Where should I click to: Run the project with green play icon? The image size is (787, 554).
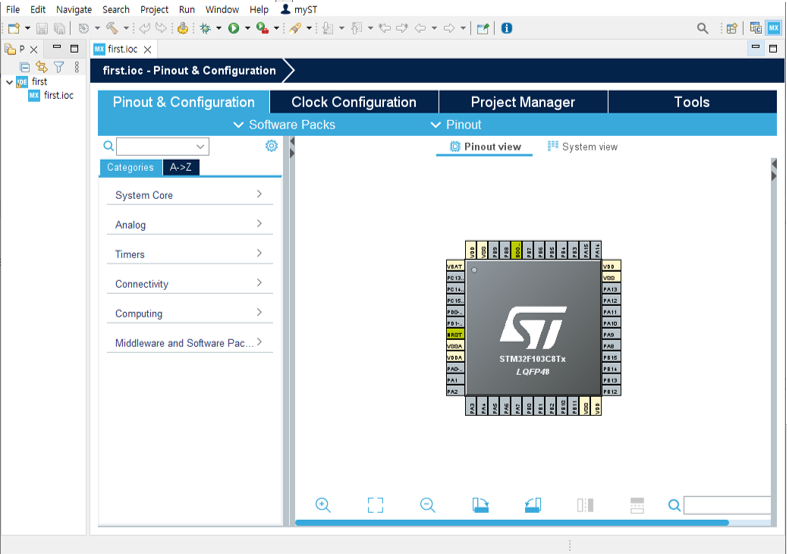point(233,28)
